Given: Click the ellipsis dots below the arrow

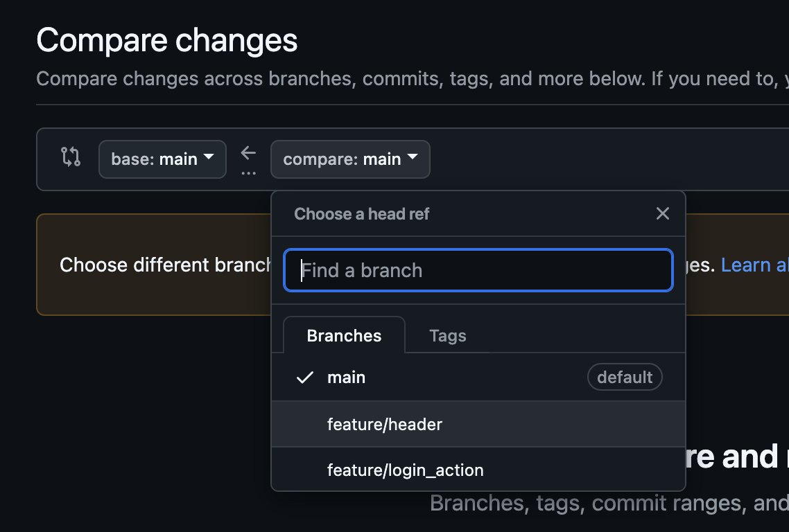Looking at the screenshot, I should coord(248,173).
